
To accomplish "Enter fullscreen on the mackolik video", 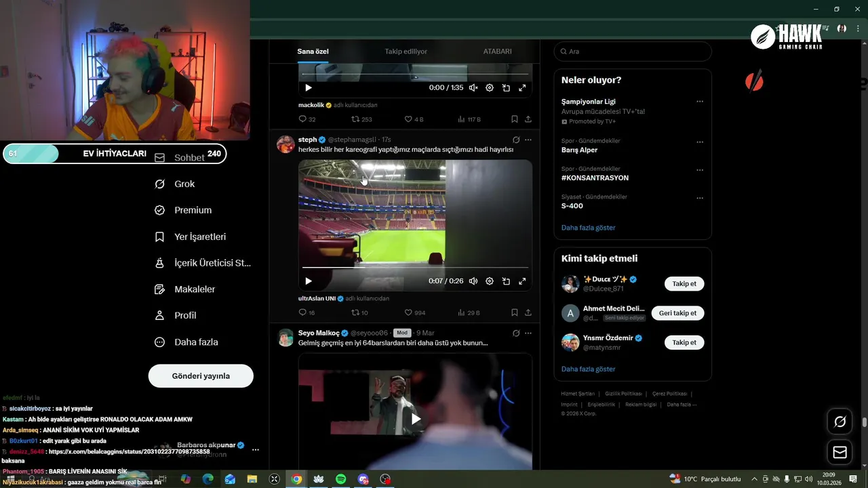I will pyautogui.click(x=522, y=87).
